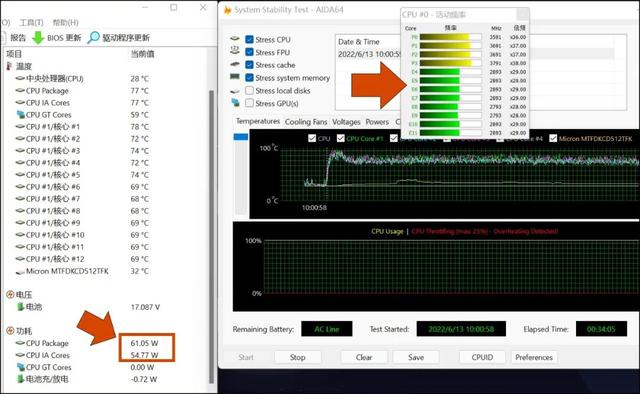
Task: Click the driver update magnifier icon
Action: (93, 37)
